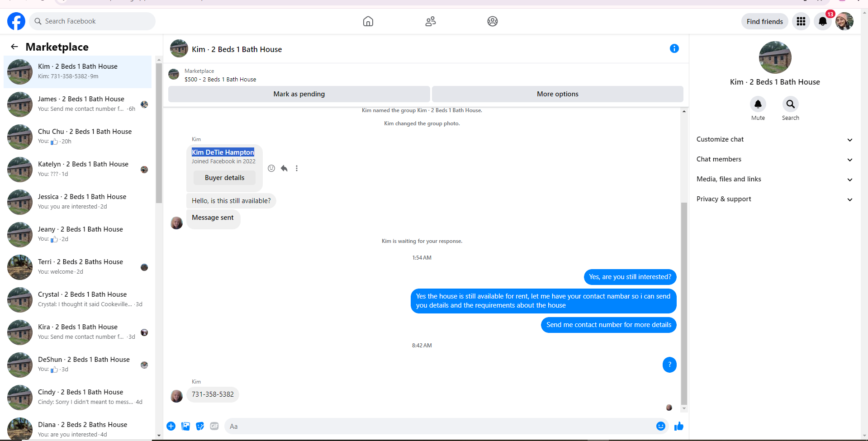React to Kim's message with emoji
This screenshot has width=868, height=441.
pos(271,168)
